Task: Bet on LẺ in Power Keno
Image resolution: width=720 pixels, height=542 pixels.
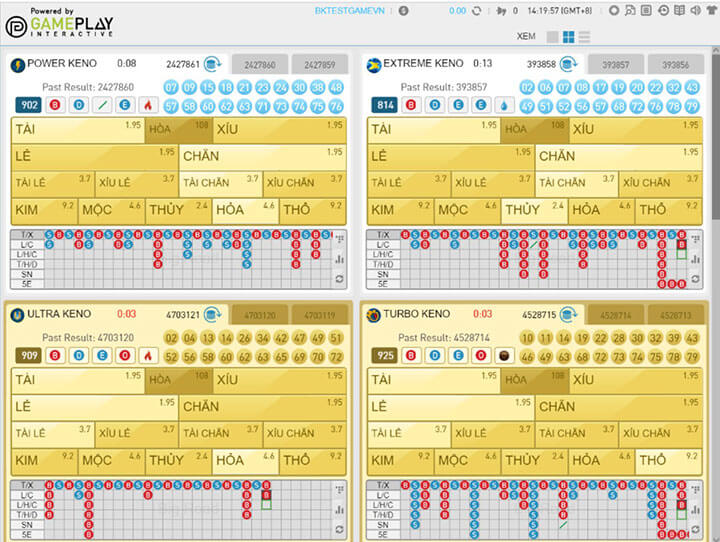Action: (x=95, y=157)
